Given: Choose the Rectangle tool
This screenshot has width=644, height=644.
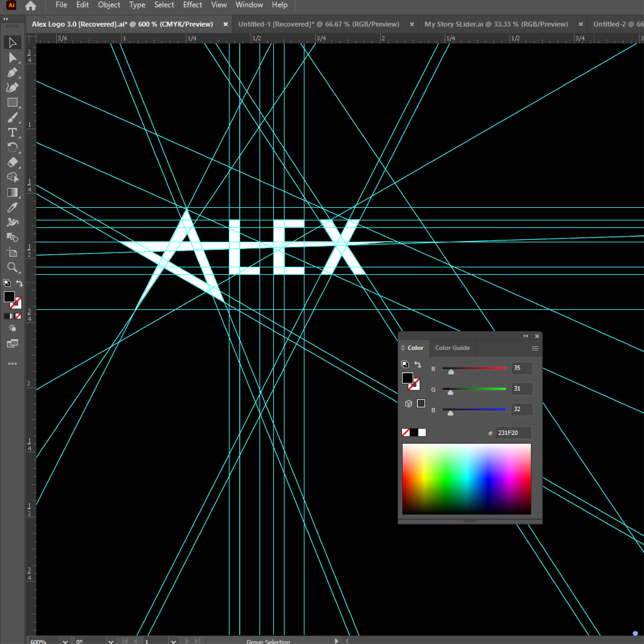Looking at the screenshot, I should [x=12, y=102].
